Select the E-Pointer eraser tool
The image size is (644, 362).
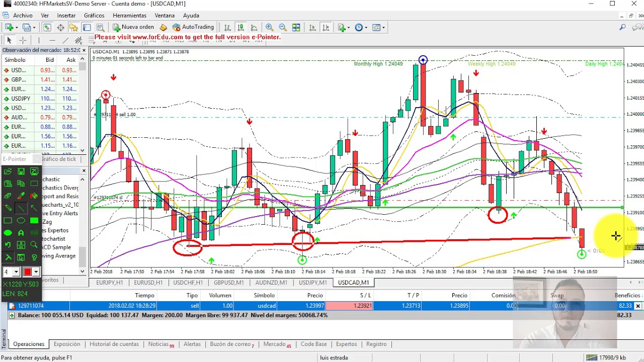click(8, 196)
